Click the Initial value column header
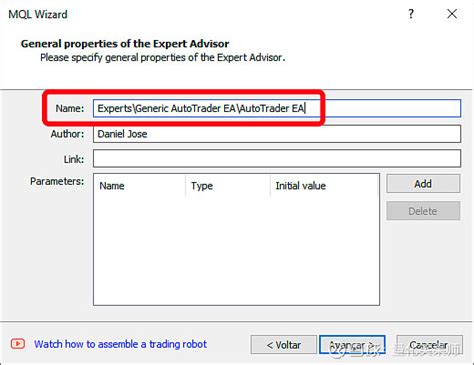 300,186
